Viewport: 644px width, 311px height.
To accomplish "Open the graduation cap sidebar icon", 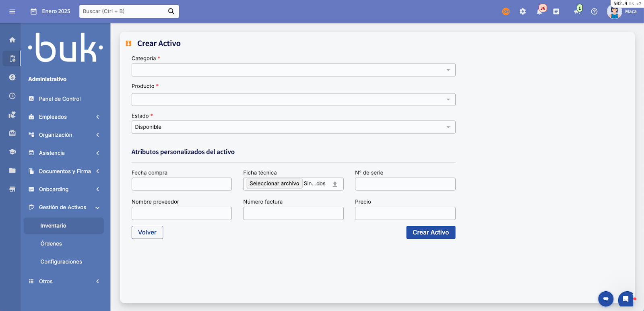I will point(12,152).
